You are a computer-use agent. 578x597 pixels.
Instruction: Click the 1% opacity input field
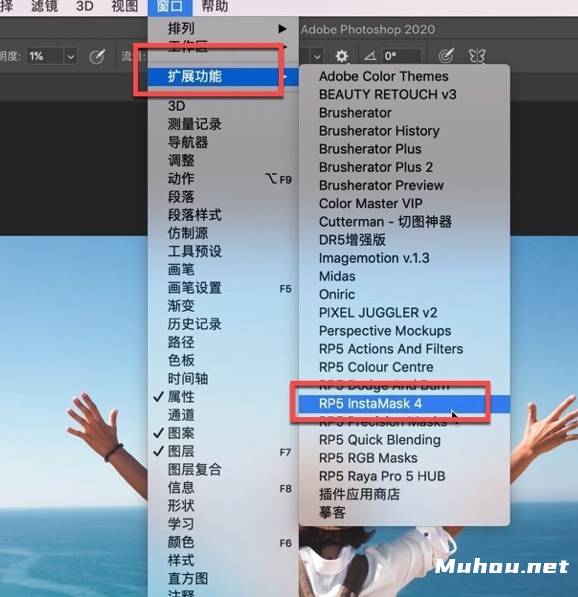pos(45,57)
